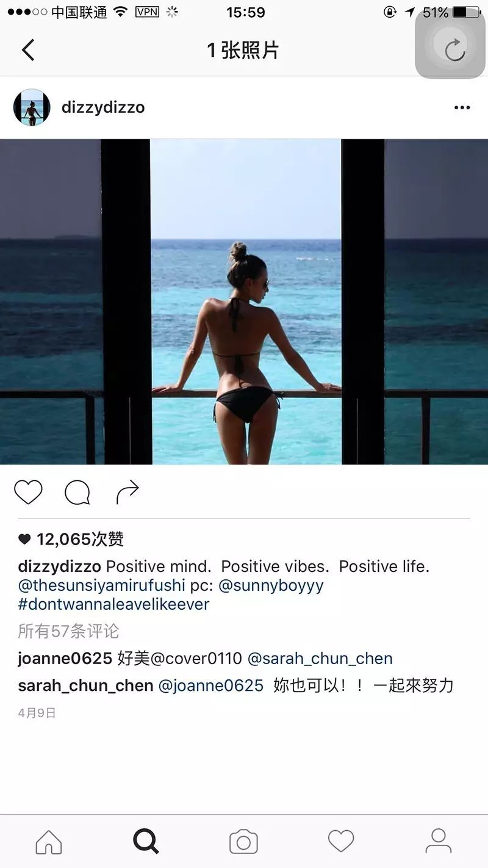This screenshot has width=488, height=868.
Task: Open comments with the speech bubble icon
Action: (77, 493)
